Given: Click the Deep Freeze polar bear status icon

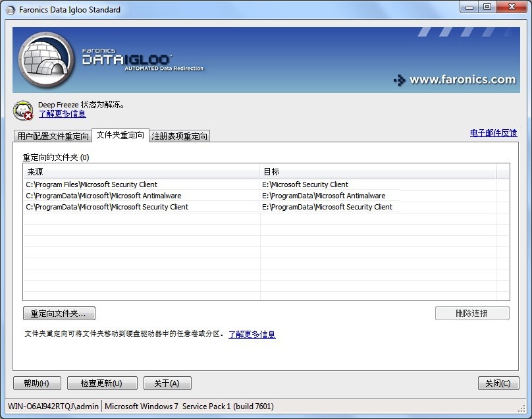Looking at the screenshot, I should point(24,110).
